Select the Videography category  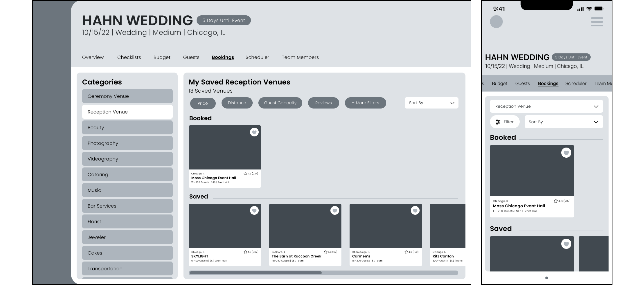point(127,159)
